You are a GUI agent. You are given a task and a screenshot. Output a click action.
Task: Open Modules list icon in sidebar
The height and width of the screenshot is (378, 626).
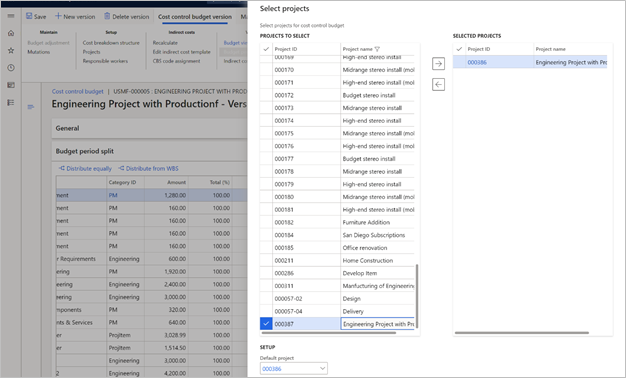(x=11, y=103)
